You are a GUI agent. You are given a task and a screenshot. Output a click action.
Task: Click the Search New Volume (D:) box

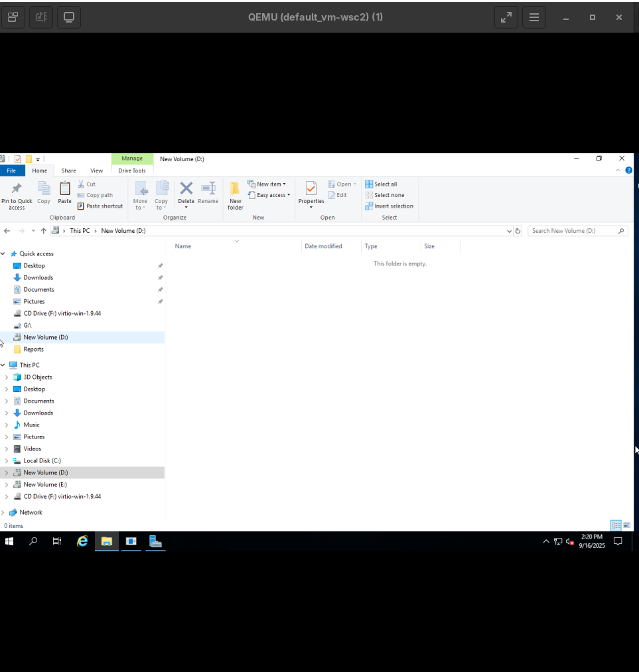click(578, 231)
